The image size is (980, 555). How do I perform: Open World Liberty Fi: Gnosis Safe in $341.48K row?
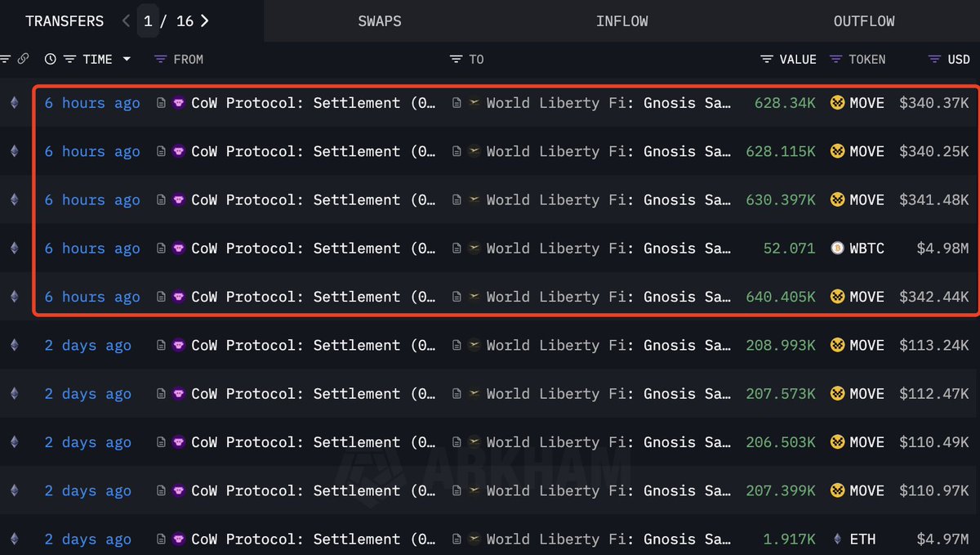(608, 200)
